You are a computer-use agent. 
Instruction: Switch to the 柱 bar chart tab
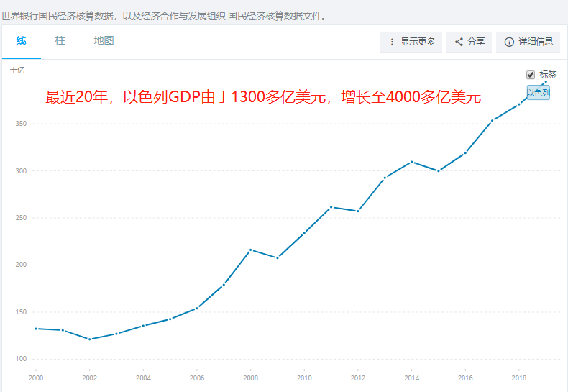click(60, 41)
